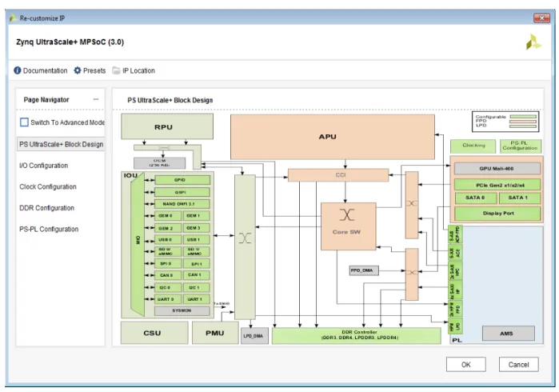Image resolution: width=559 pixels, height=392 pixels.
Task: Open DDR Configuration page
Action: click(x=46, y=208)
